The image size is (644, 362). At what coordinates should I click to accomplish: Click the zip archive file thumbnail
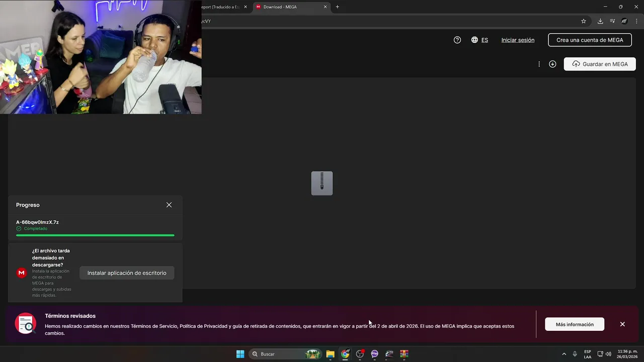[322, 184]
